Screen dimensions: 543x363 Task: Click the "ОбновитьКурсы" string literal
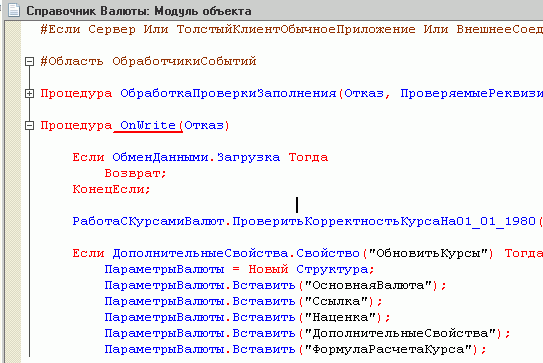tap(428, 254)
